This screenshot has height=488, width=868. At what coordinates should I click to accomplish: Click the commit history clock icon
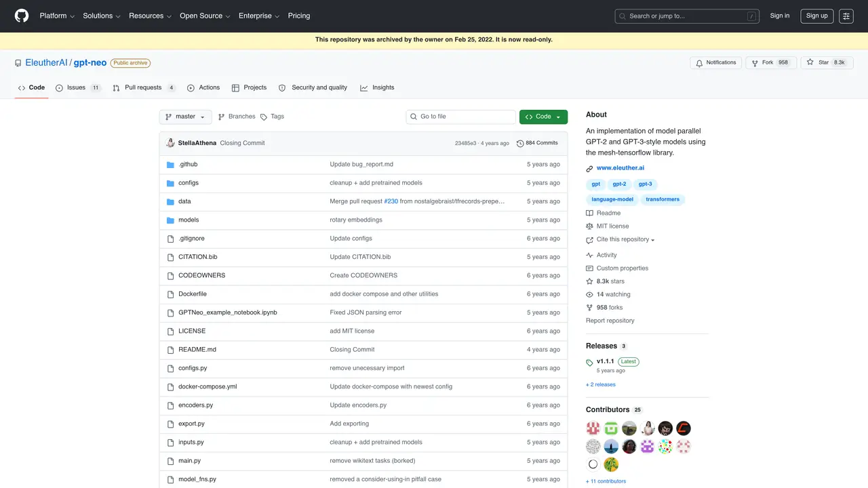(520, 144)
